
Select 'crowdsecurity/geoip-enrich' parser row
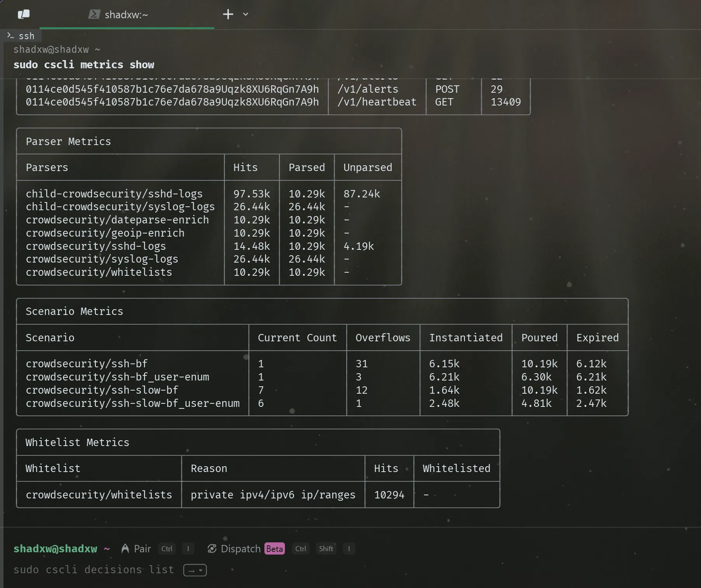105,233
